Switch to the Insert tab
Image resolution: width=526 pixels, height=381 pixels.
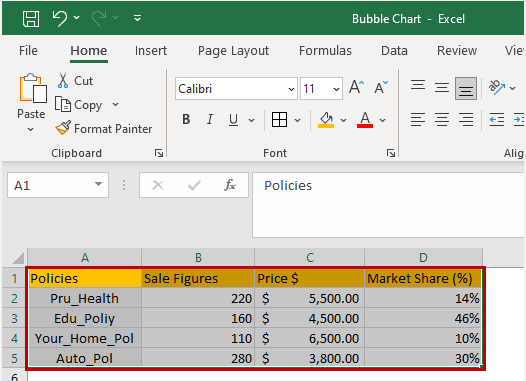tap(151, 51)
